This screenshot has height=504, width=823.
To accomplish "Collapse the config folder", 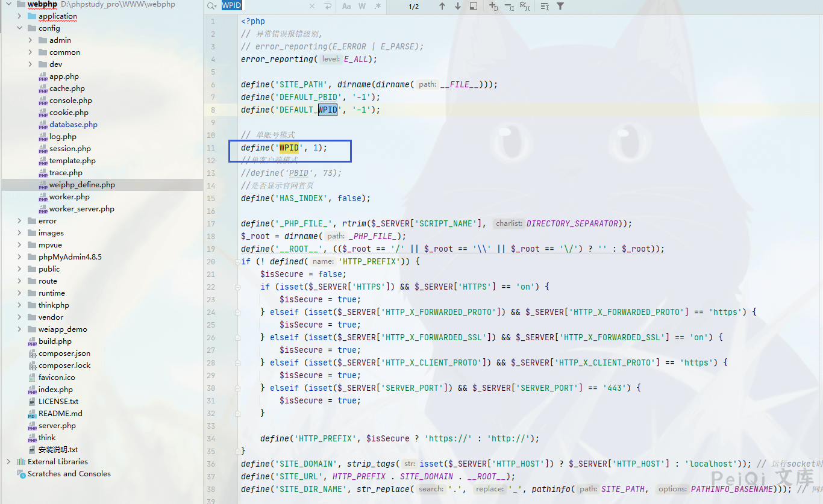I will (x=20, y=28).
